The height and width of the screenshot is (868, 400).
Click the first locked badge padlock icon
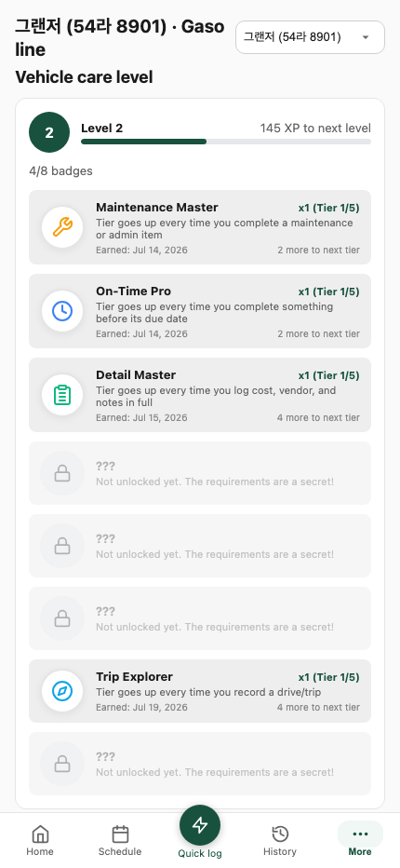point(62,473)
